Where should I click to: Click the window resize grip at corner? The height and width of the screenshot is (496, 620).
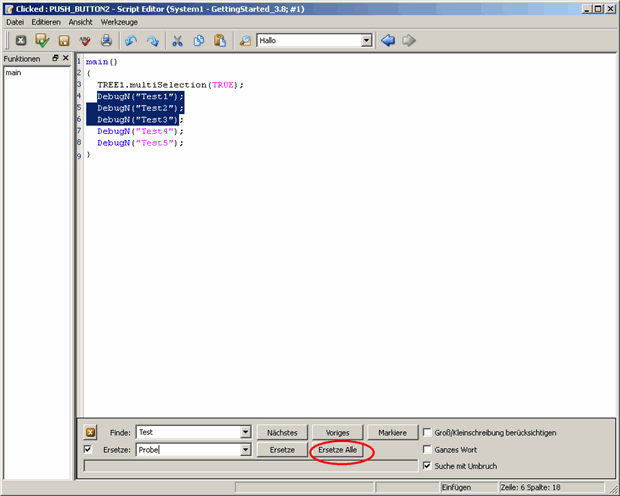pyautogui.click(x=613, y=489)
